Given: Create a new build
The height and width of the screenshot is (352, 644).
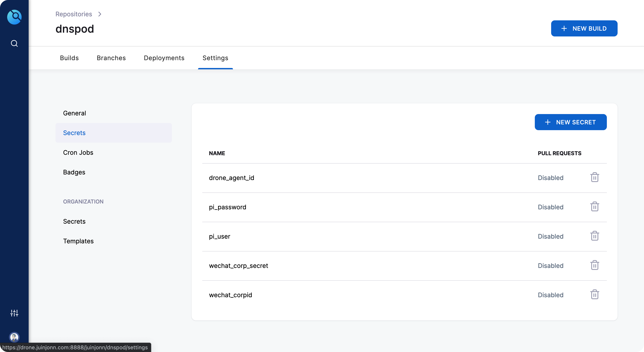Looking at the screenshot, I should [x=584, y=28].
